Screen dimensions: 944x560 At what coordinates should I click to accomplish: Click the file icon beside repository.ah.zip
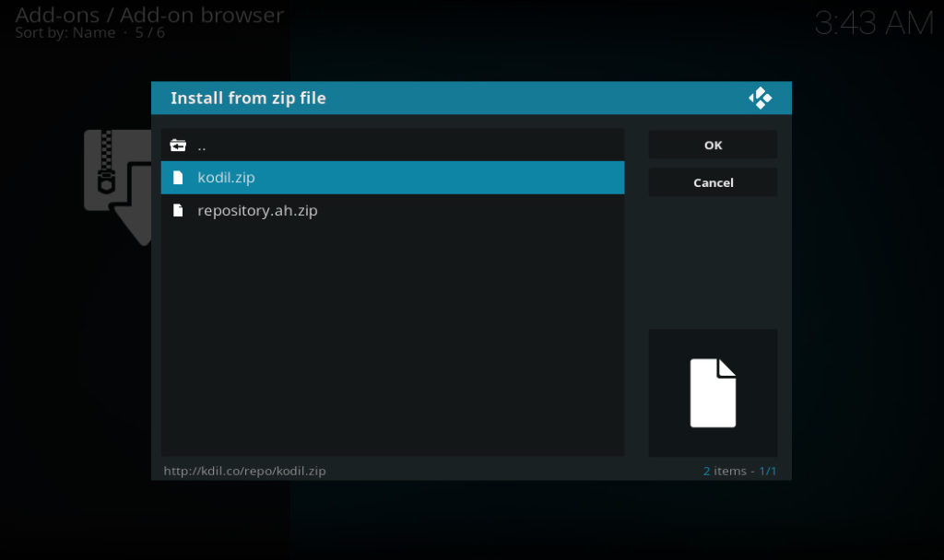(x=179, y=210)
